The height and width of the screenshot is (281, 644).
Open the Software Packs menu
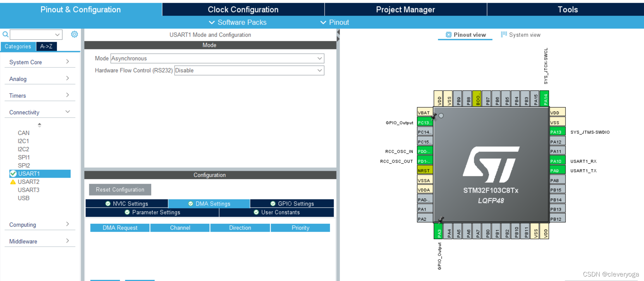[x=238, y=22]
